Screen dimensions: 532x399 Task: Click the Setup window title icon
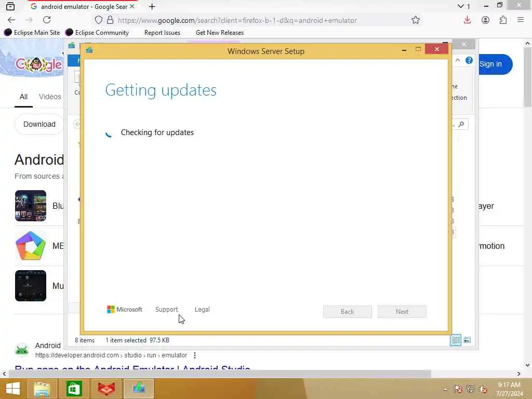pos(89,50)
